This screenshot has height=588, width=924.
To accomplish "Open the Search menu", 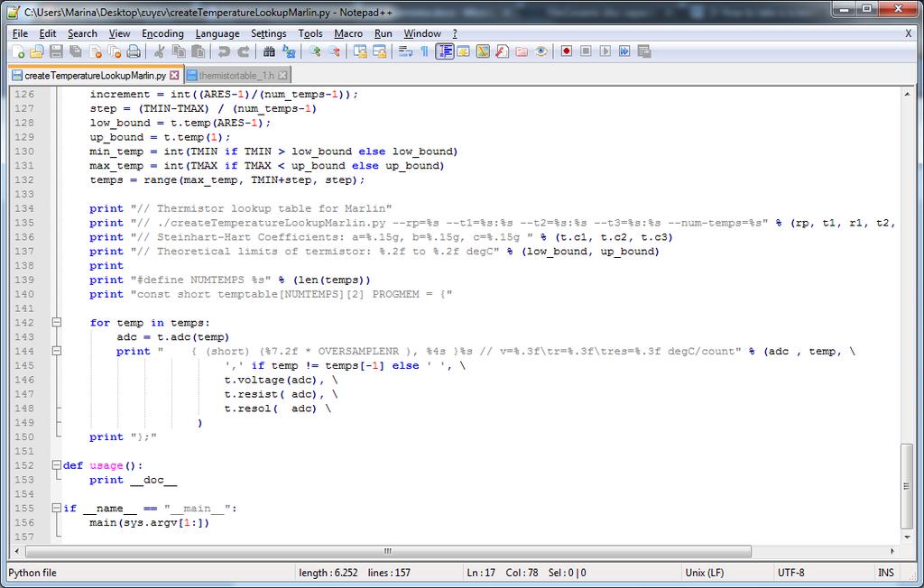I will click(x=82, y=33).
